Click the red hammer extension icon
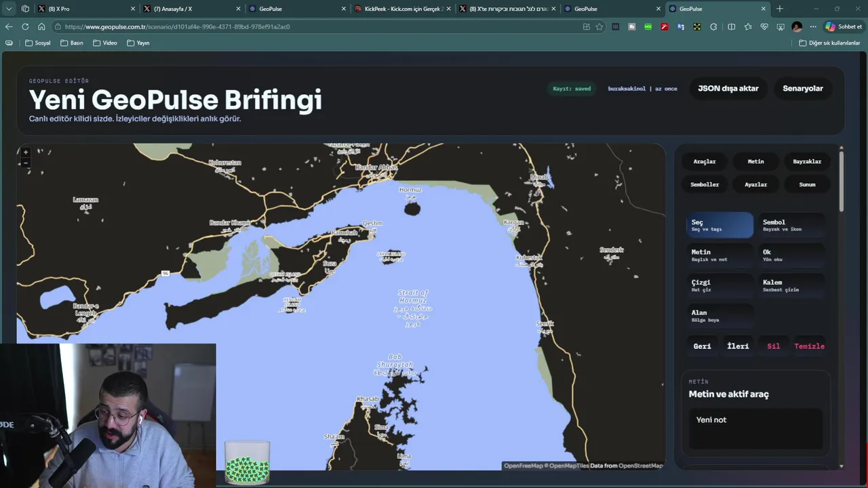The width and height of the screenshot is (868, 488). (665, 26)
